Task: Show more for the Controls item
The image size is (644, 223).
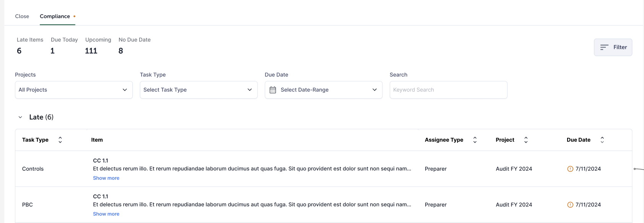Action: point(106,178)
